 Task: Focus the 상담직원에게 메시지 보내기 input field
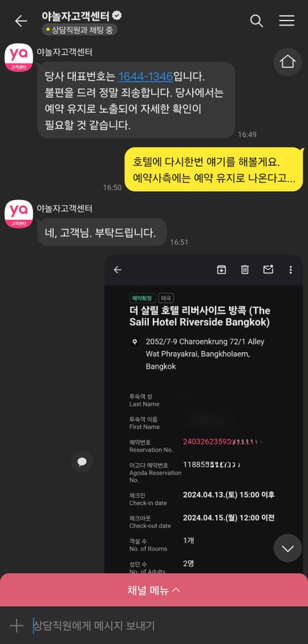click(x=164, y=625)
